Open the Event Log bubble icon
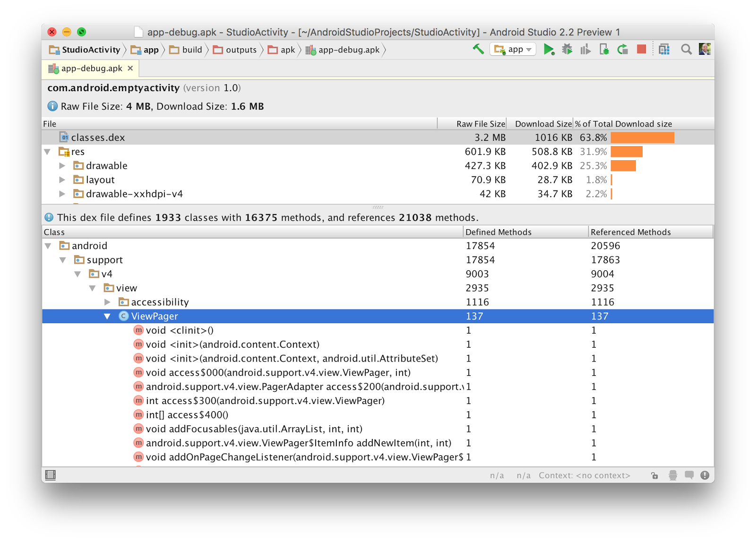The image size is (756, 542). (688, 475)
